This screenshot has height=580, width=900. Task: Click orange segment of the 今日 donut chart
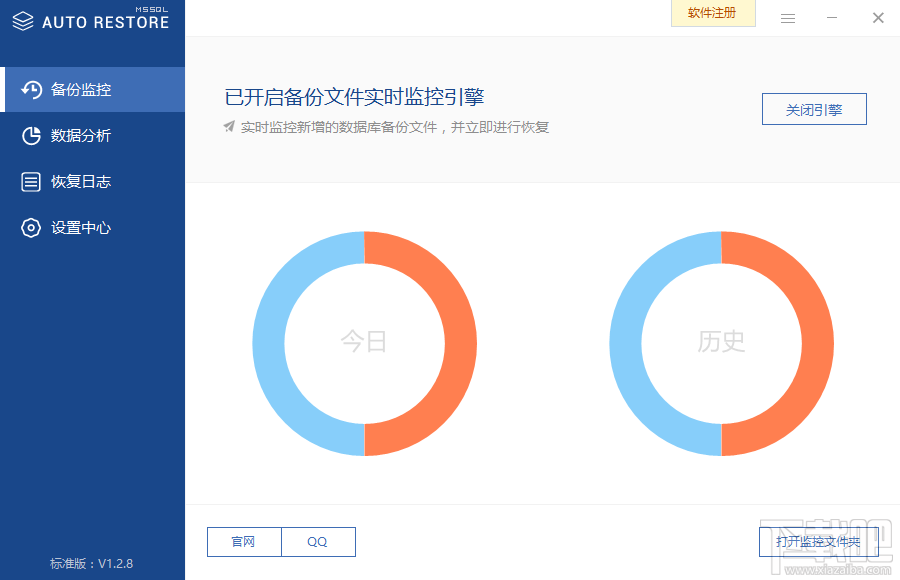tap(460, 343)
